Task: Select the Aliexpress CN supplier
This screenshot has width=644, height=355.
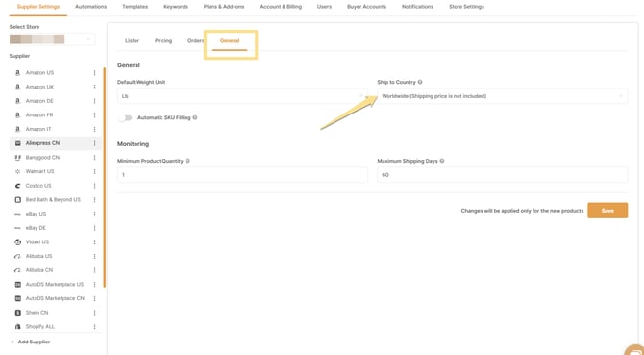Action: coord(55,143)
